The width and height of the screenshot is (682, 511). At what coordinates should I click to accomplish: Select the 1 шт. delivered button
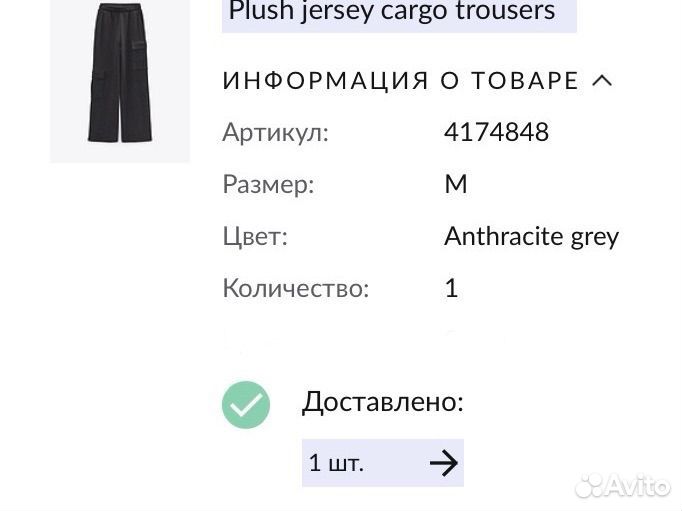(383, 463)
